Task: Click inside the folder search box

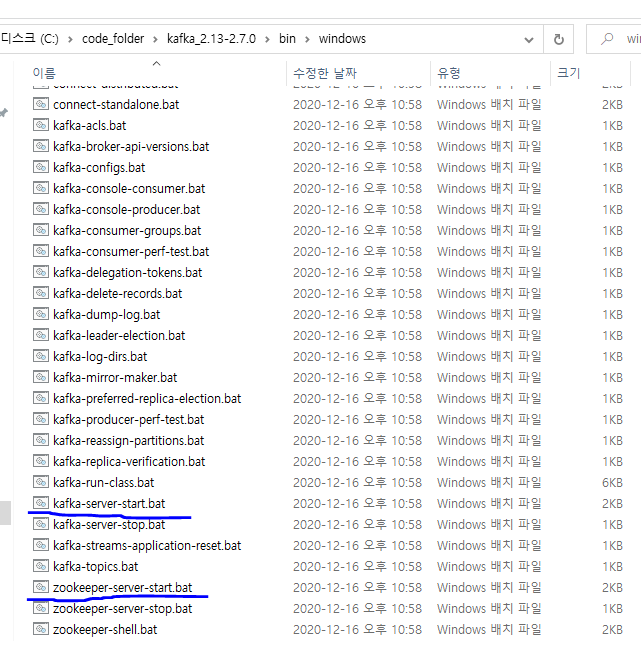Action: (x=614, y=39)
